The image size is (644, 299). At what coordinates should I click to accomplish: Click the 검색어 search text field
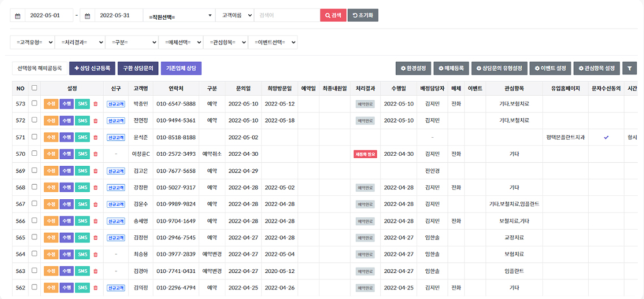[x=285, y=15]
